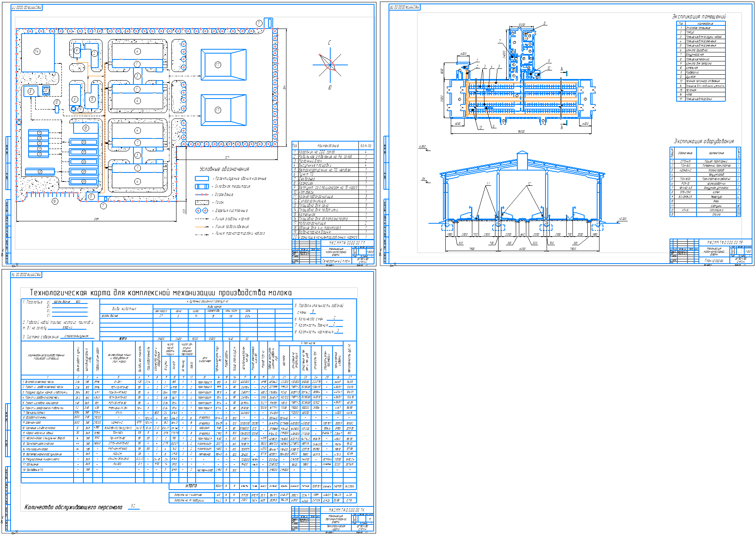Select legend text 'Линия транспортировки навоза'
756x535 pixels.
pyautogui.click(x=240, y=233)
